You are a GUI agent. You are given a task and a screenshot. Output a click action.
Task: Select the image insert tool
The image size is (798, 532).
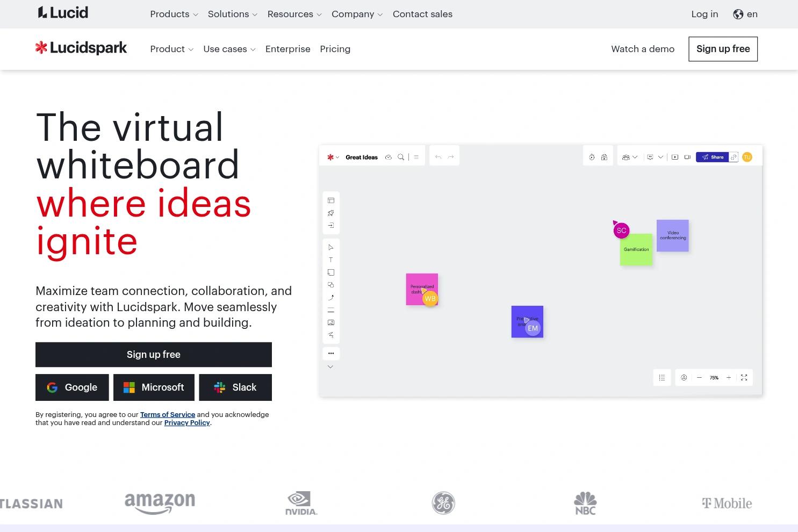(331, 322)
